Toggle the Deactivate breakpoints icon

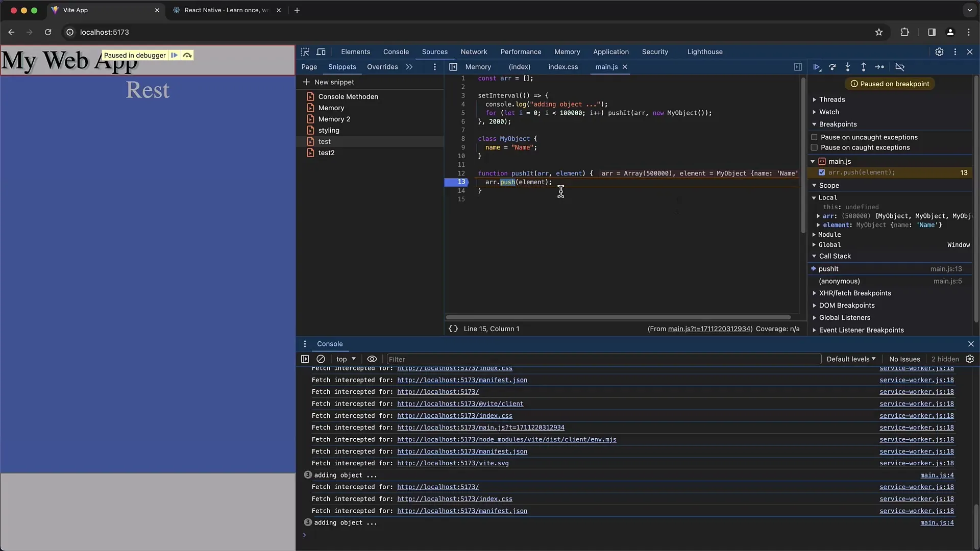coord(900,67)
